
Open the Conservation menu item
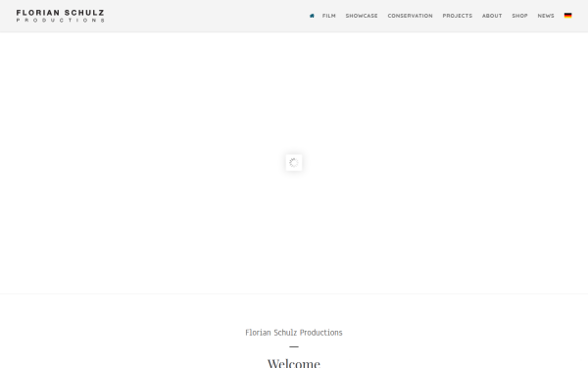click(x=410, y=16)
